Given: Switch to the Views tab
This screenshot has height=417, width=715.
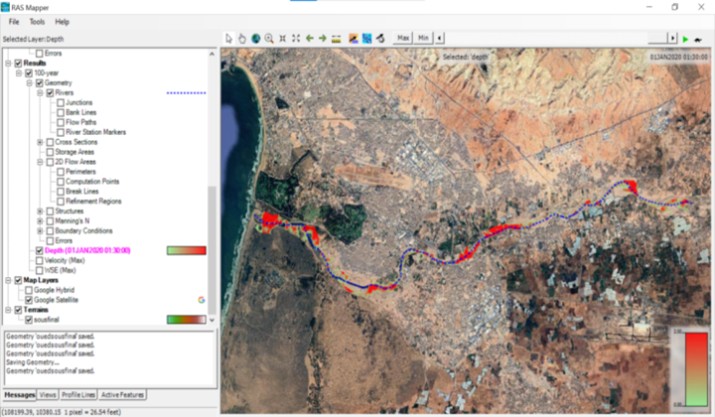Looking at the screenshot, I should (x=47, y=395).
